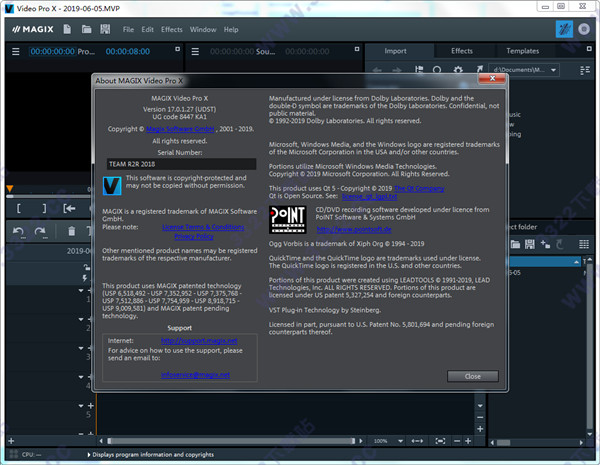Zoom in timeline horizontally
Viewport: 600px width, 465px height.
click(x=468, y=441)
